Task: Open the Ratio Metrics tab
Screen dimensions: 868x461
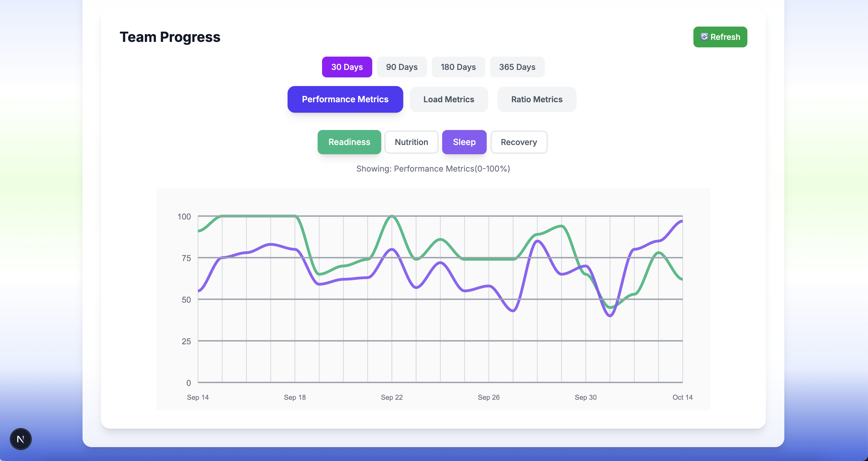Action: pos(536,99)
